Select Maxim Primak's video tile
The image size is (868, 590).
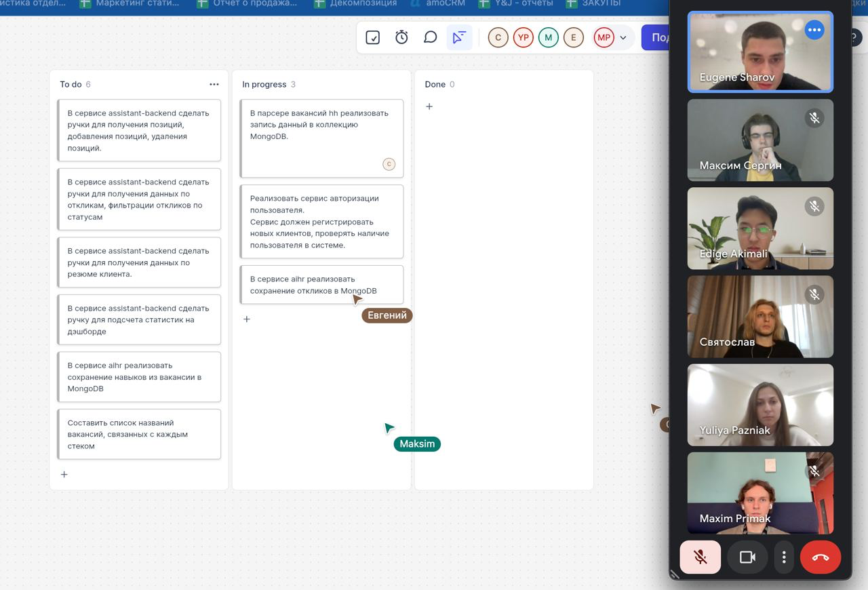(760, 493)
